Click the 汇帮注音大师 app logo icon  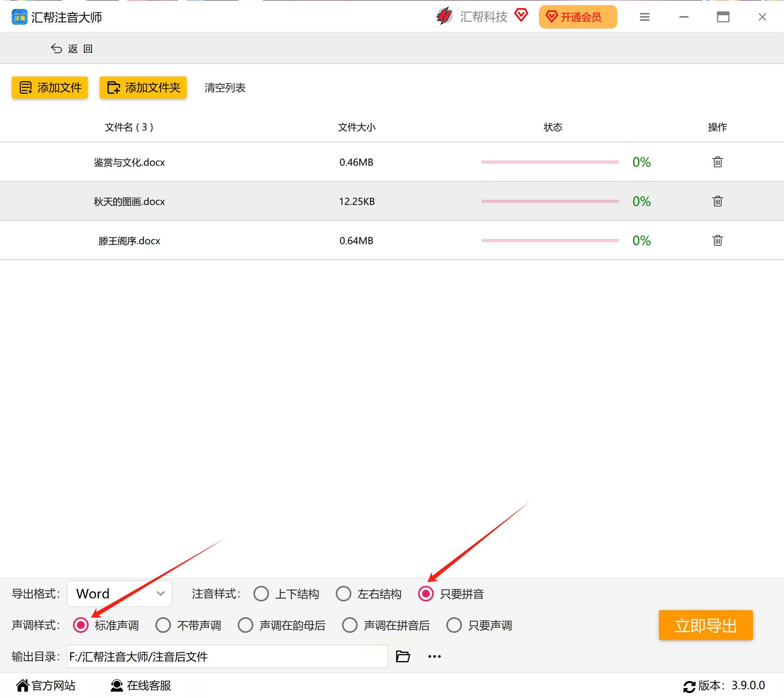tap(19, 17)
